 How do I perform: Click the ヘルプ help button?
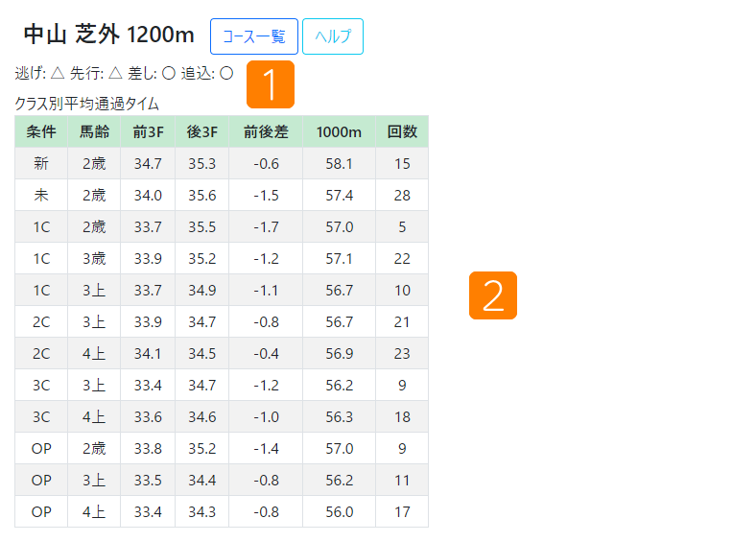click(x=333, y=36)
